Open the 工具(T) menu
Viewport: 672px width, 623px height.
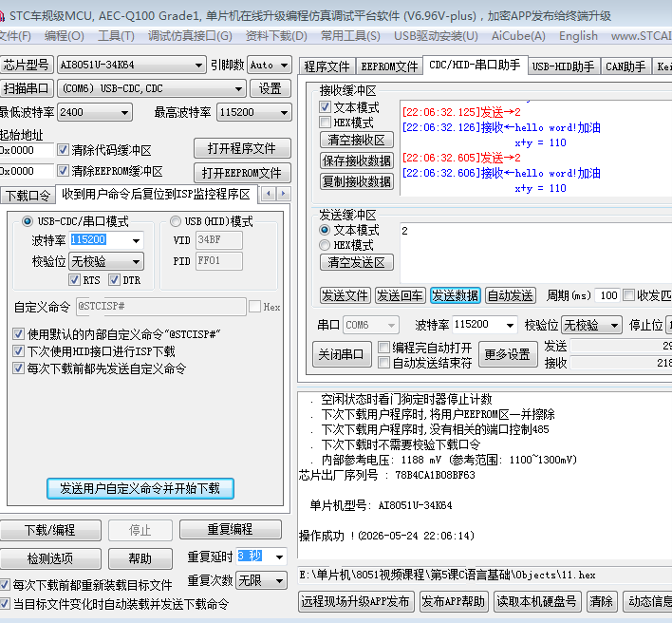pos(116,35)
